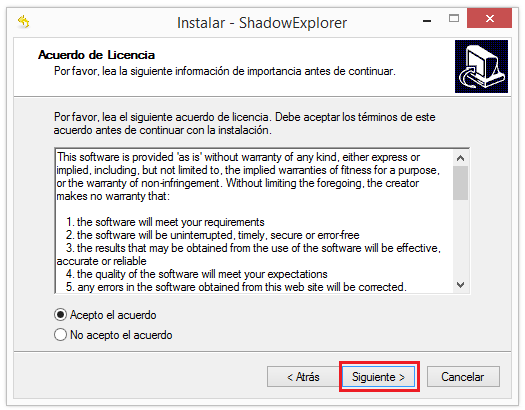
Task: Click the instruction paragraph above the license box
Action: click(244, 124)
